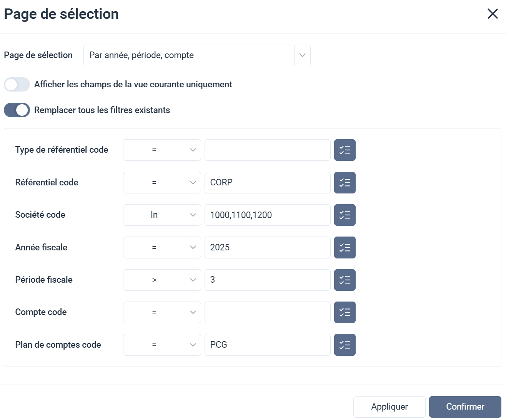Open value list for Compte code
Image resolution: width=506 pixels, height=420 pixels.
tap(345, 312)
